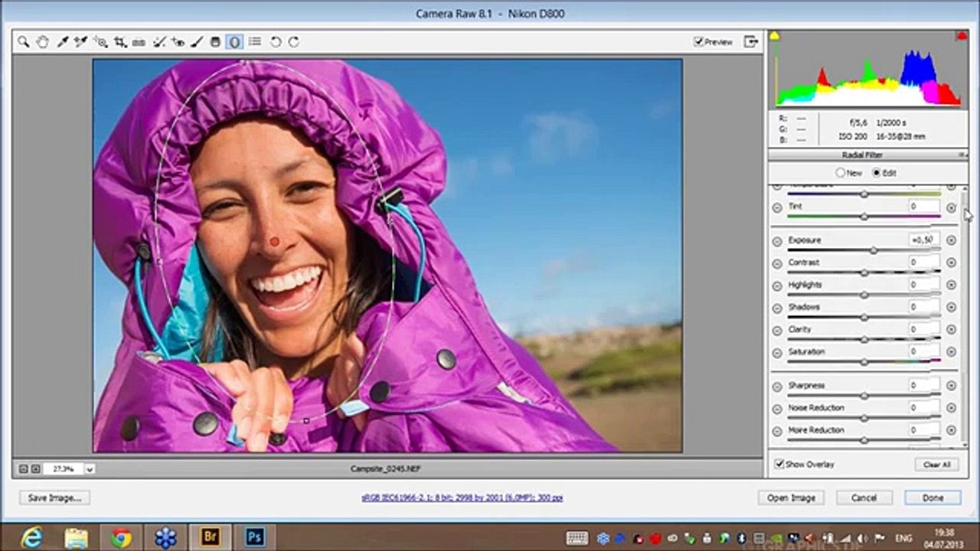This screenshot has height=551, width=980.
Task: Open the zoom level dropdown
Action: pyautogui.click(x=90, y=468)
